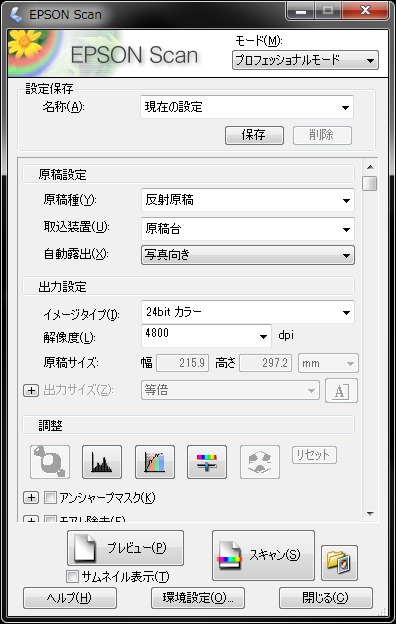Click the scrollbar up arrow

[371, 167]
